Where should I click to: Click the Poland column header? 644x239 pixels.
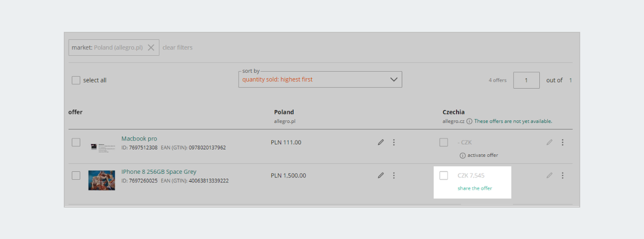pos(284,112)
